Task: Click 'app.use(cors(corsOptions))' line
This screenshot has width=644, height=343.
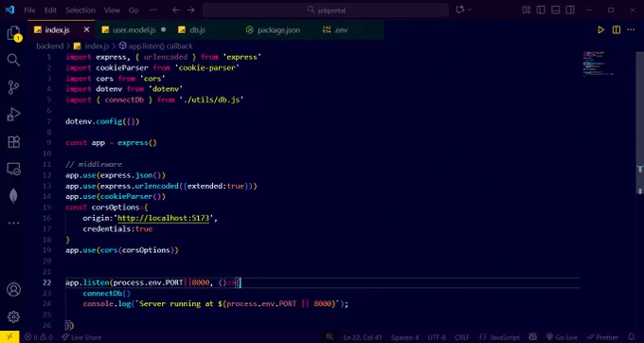Action: (x=122, y=250)
